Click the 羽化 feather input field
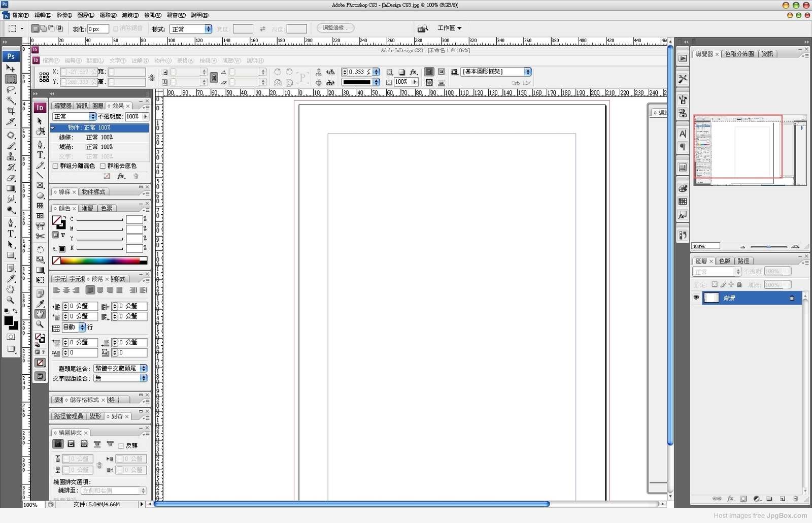Viewport: 812px width, 523px height. (x=98, y=29)
